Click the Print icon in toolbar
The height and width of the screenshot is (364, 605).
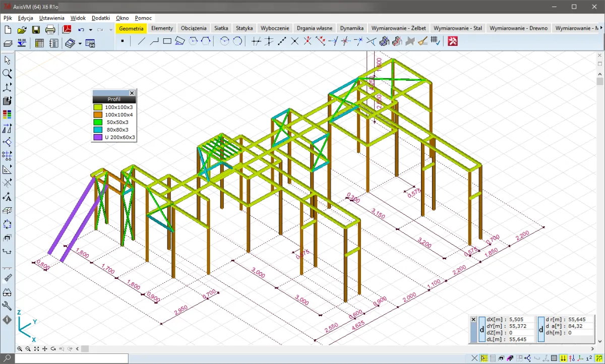click(x=50, y=30)
